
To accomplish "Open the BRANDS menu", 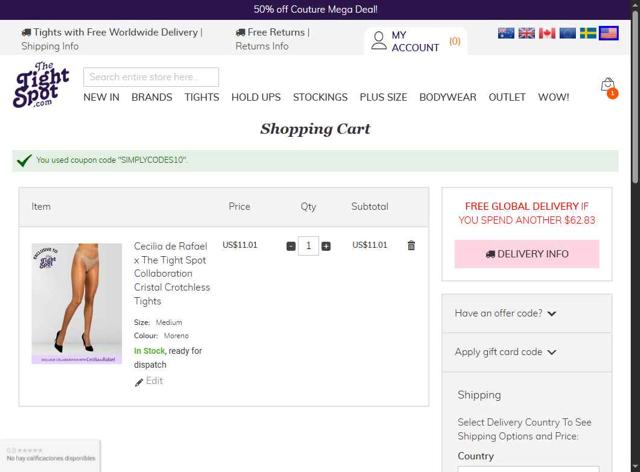I will (152, 97).
